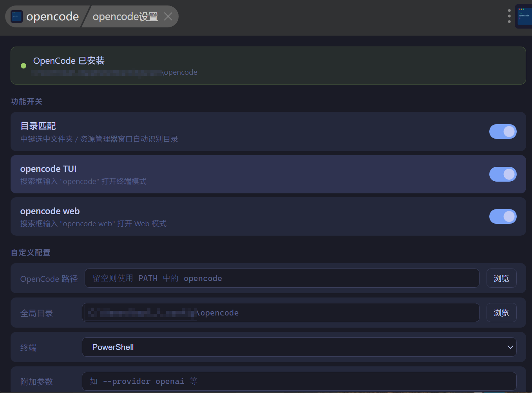Viewport: 532px width, 393px height.
Task: Click the 附加参数 label
Action: click(x=37, y=382)
